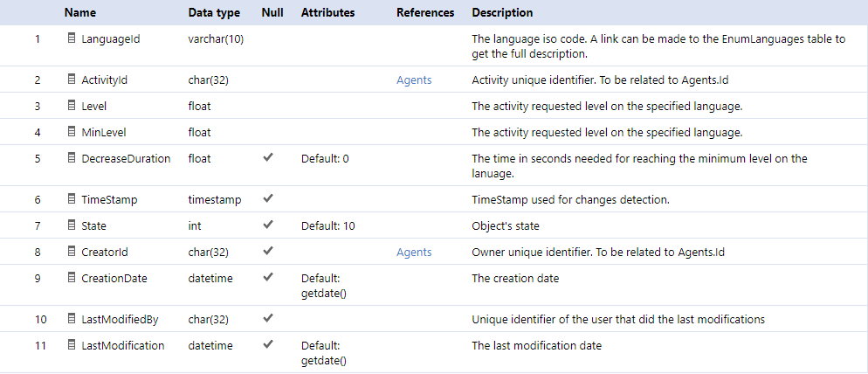Click the column icon beside MinLevel
Screen dimensions: 868x374
71,132
